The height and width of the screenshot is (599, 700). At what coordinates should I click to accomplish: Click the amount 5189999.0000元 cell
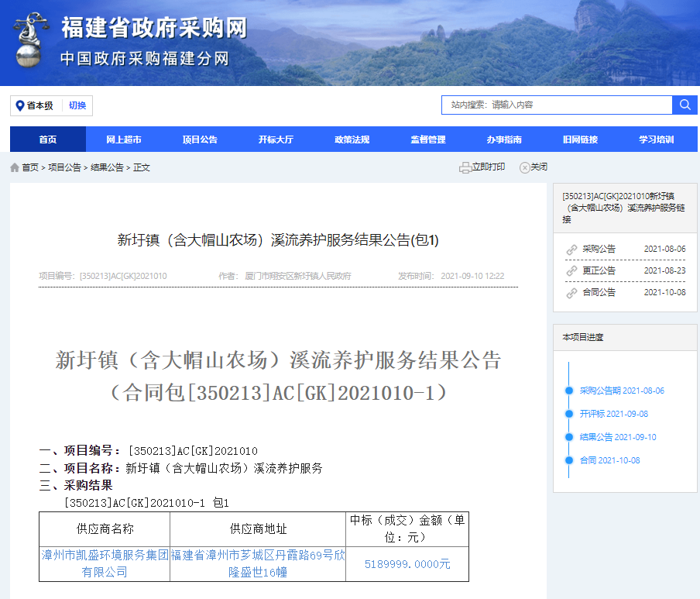(407, 564)
